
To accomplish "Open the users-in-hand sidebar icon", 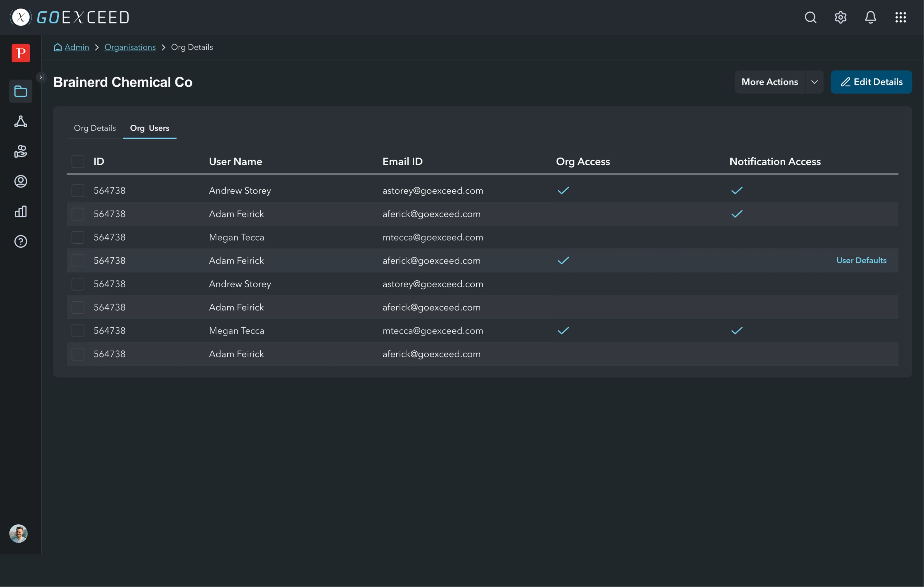I will pos(21,151).
